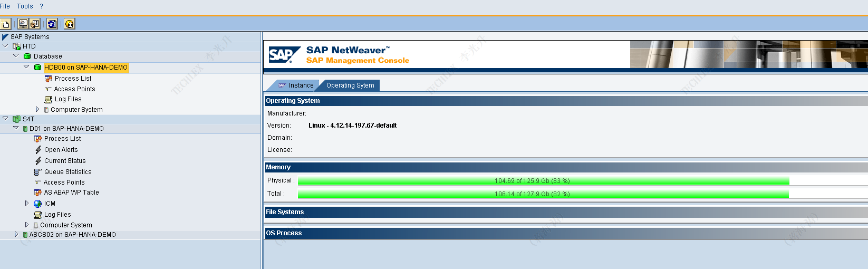Click the SAP Systems root label
This screenshot has height=269, width=868.
pyautogui.click(x=30, y=37)
